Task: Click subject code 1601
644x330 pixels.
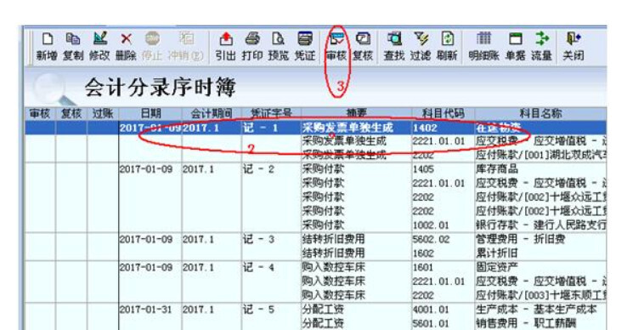Action: click(424, 268)
